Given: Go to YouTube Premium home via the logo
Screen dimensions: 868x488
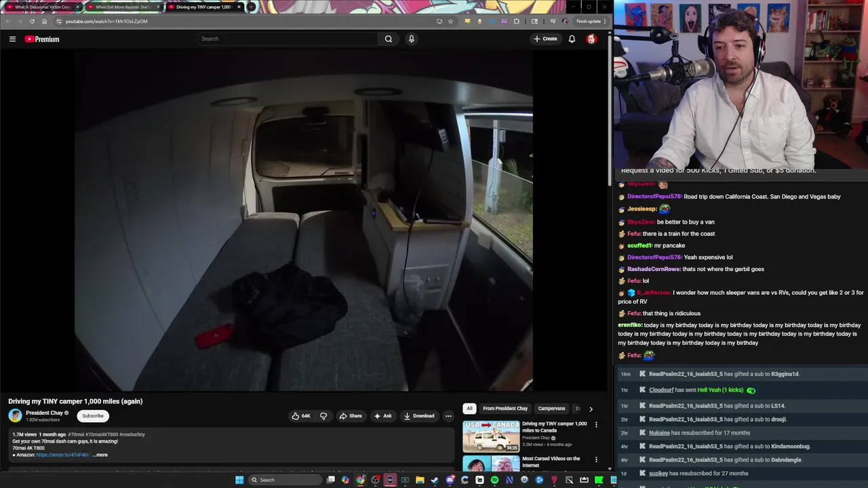Looking at the screenshot, I should [x=42, y=39].
